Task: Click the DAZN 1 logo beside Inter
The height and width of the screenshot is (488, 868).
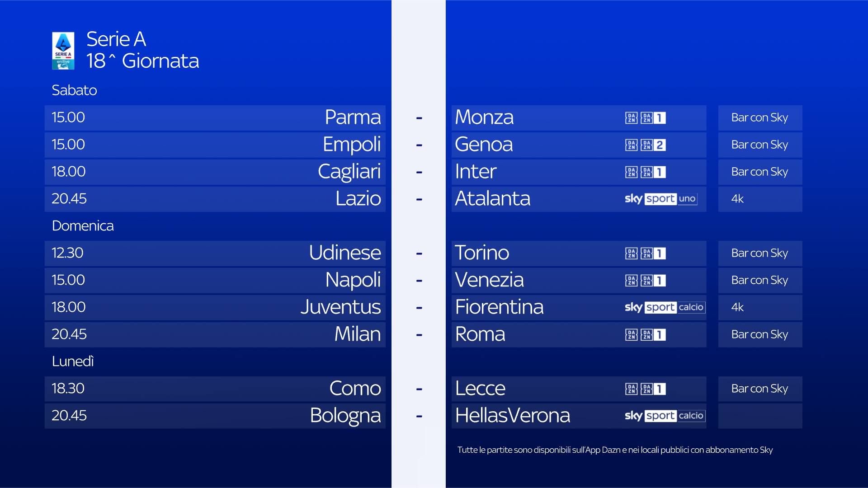Action: coord(646,172)
